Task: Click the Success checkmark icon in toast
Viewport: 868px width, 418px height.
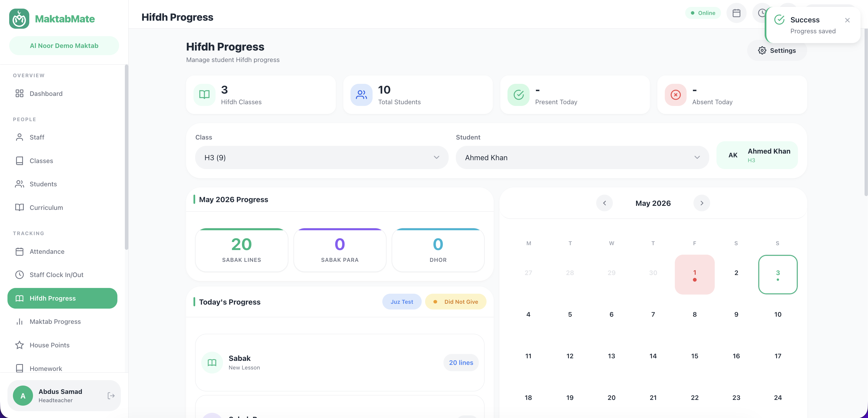Action: (x=779, y=20)
